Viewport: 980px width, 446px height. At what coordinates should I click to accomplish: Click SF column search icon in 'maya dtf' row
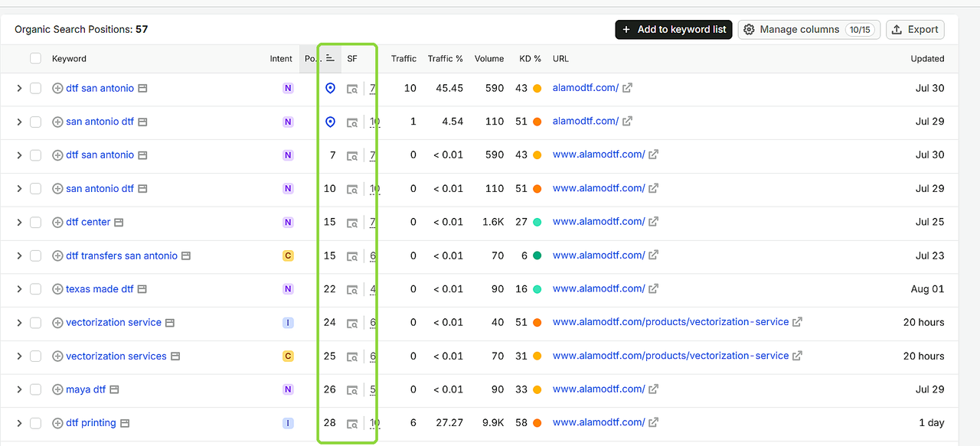352,389
